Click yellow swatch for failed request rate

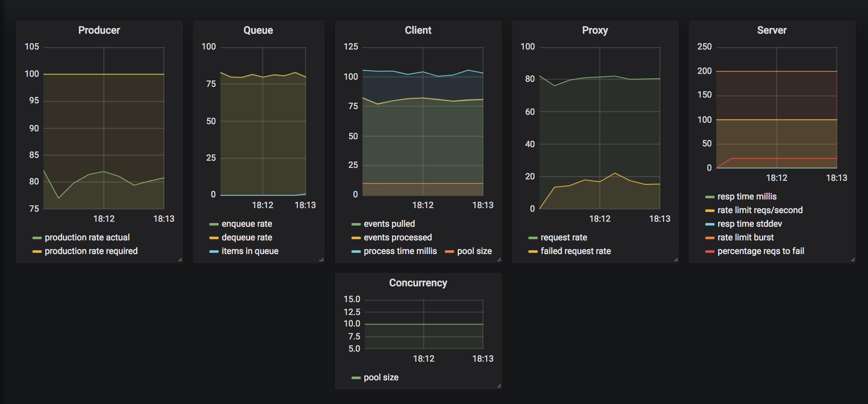pyautogui.click(x=533, y=252)
